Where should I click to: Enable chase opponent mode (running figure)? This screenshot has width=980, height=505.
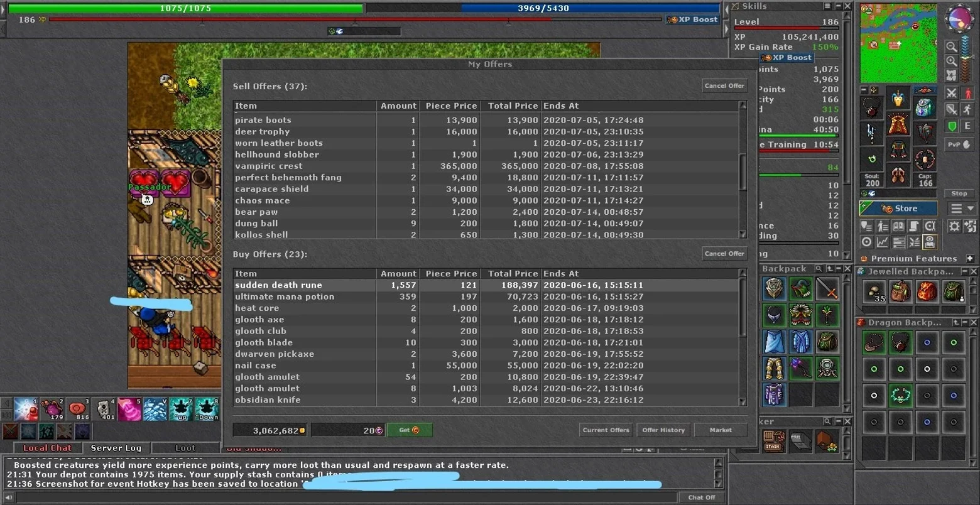pos(968,110)
